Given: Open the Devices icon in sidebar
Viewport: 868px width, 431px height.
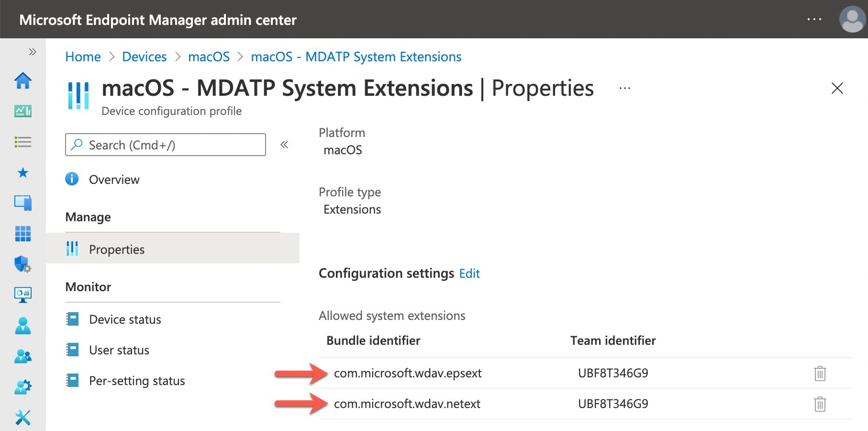Looking at the screenshot, I should point(23,203).
